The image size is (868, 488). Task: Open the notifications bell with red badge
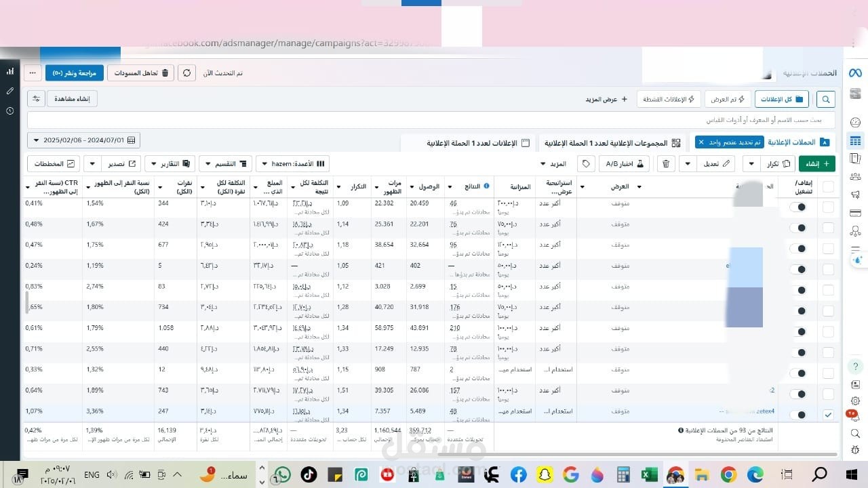pyautogui.click(x=854, y=416)
